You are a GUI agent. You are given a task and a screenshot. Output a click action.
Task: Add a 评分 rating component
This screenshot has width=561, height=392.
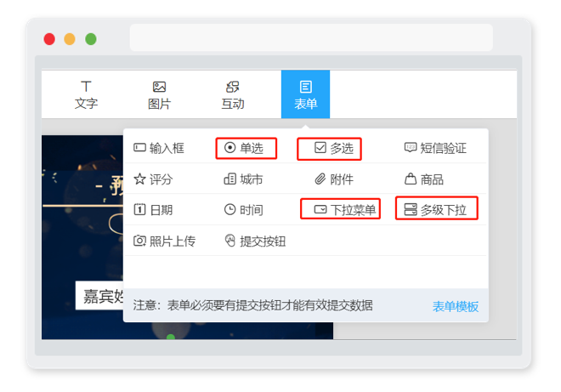(153, 179)
